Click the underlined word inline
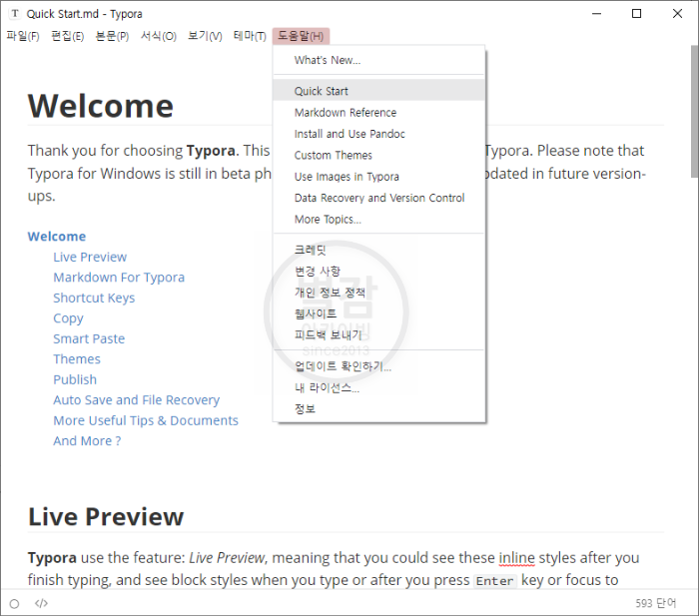The width and height of the screenshot is (699, 616). (516, 558)
